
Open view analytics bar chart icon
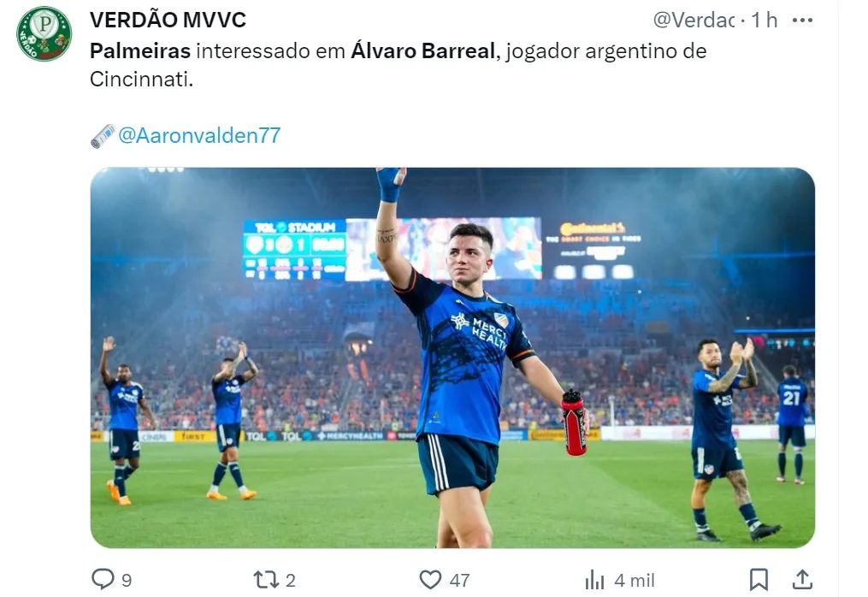point(595,580)
